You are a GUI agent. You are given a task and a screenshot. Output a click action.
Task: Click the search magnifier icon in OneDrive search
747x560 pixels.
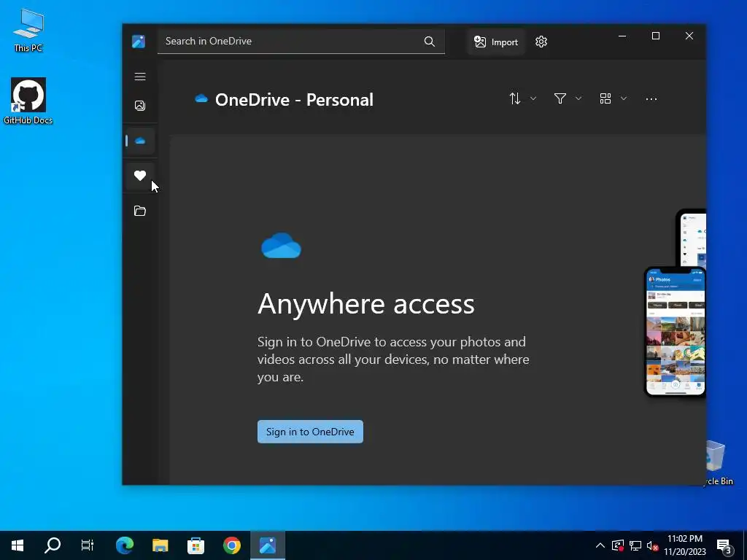click(x=429, y=42)
